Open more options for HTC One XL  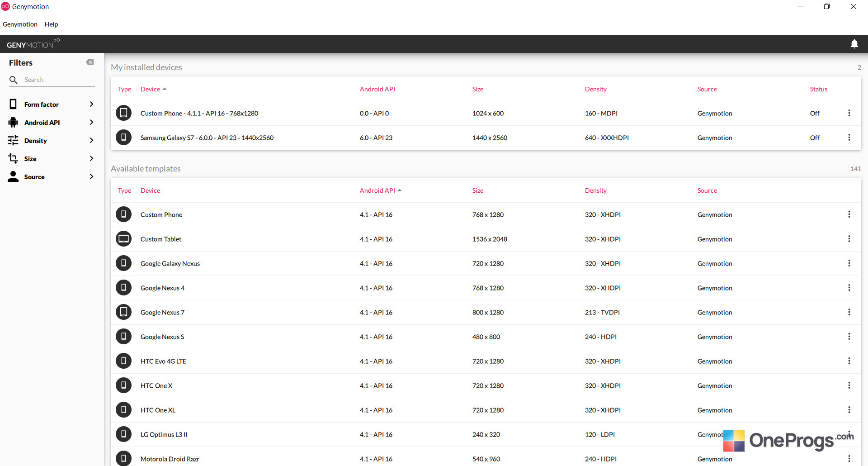coord(849,410)
